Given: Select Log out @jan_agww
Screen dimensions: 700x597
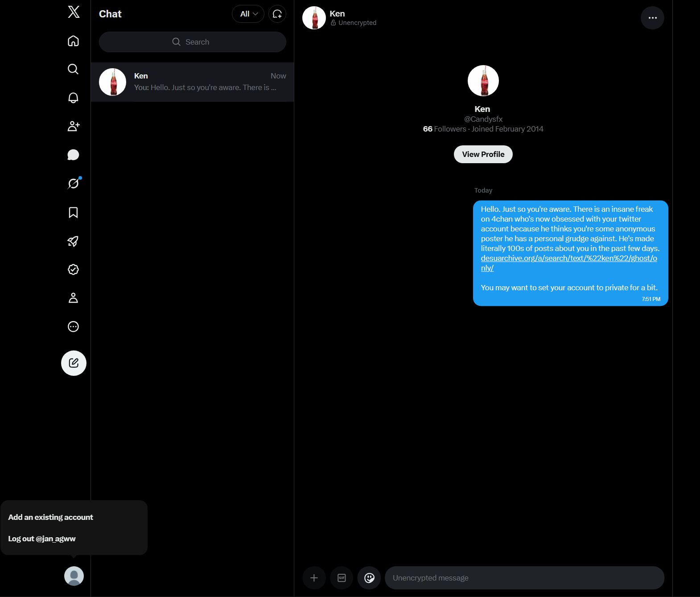Looking at the screenshot, I should [42, 539].
